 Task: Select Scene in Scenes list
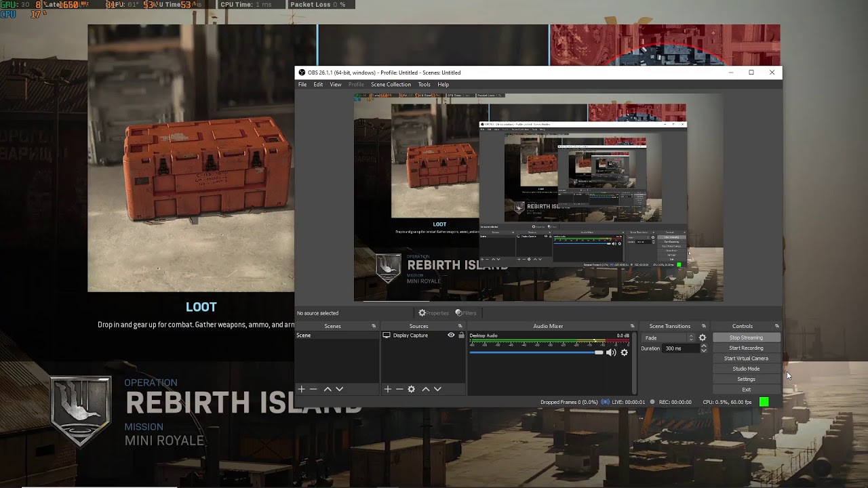(x=337, y=335)
